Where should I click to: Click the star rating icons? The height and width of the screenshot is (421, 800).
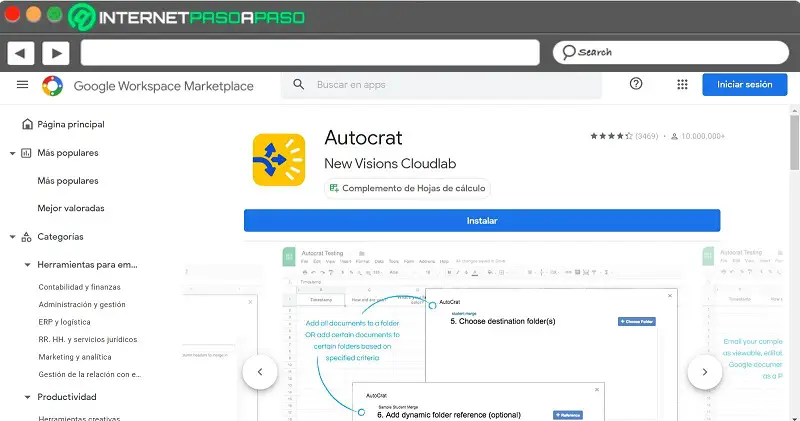pos(611,136)
